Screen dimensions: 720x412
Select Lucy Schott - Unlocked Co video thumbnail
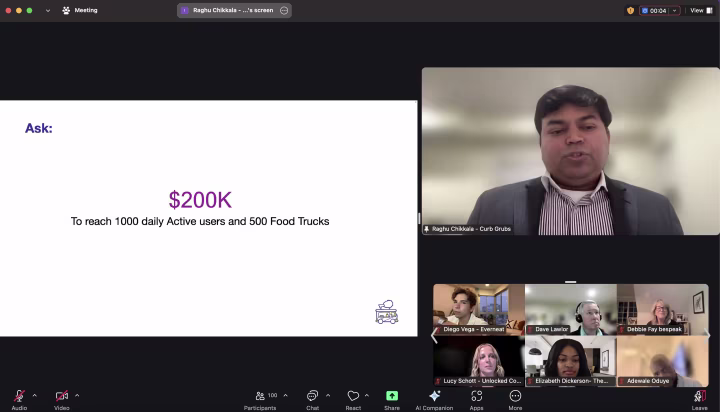click(x=478, y=361)
